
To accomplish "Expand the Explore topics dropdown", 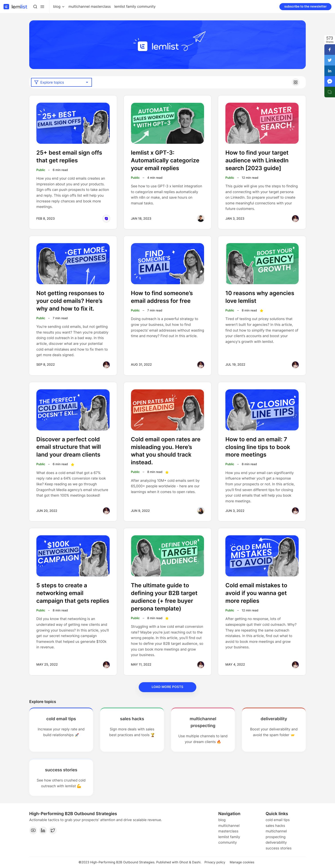I will click(61, 82).
